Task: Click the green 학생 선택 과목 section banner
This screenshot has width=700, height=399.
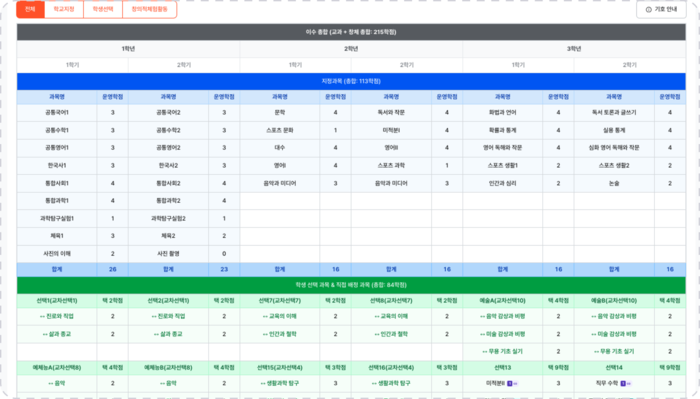Action: [x=351, y=285]
